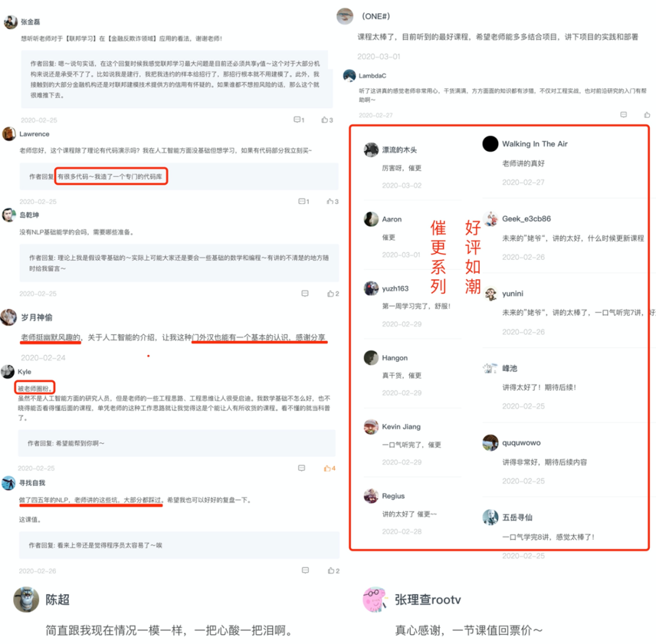The image size is (656, 644).
Task: Like 寻找自我's comment with thumbs-up
Action: (331, 571)
